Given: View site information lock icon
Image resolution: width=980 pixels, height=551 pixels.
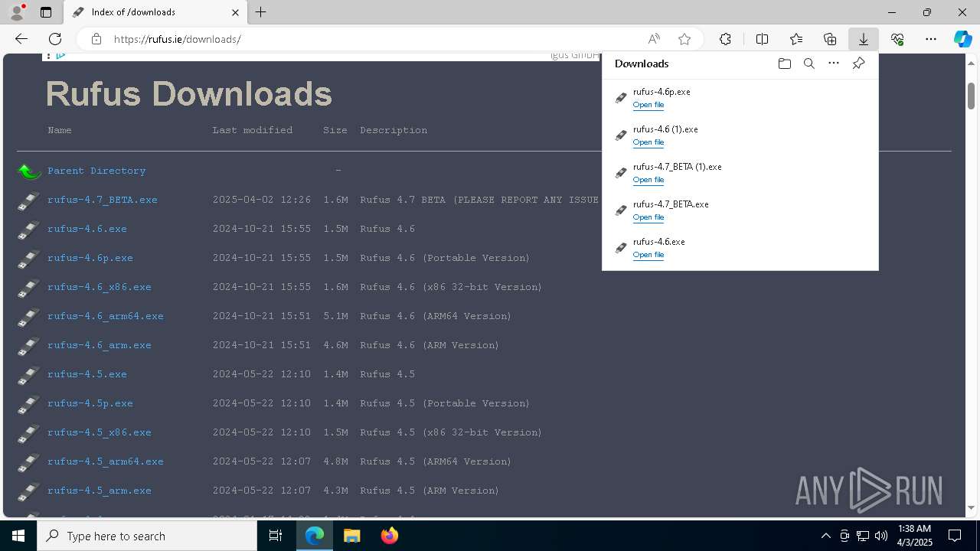Looking at the screenshot, I should coord(96,39).
